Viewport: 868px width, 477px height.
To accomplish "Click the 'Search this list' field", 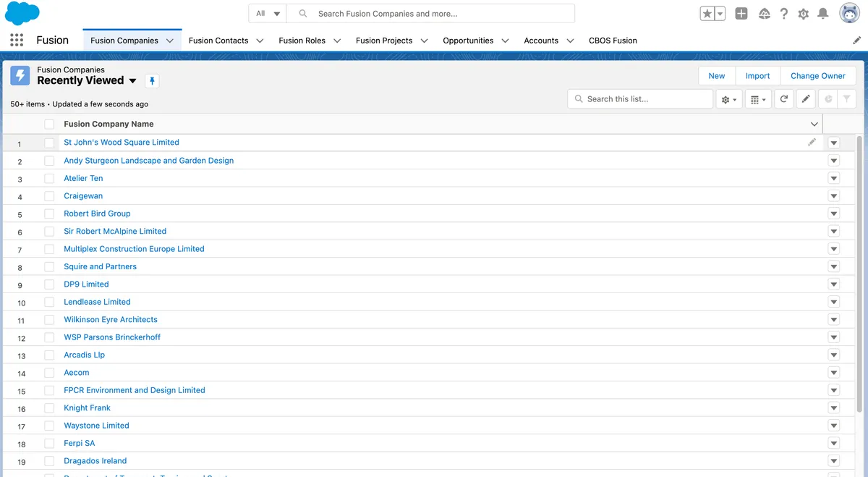I will 640,99.
